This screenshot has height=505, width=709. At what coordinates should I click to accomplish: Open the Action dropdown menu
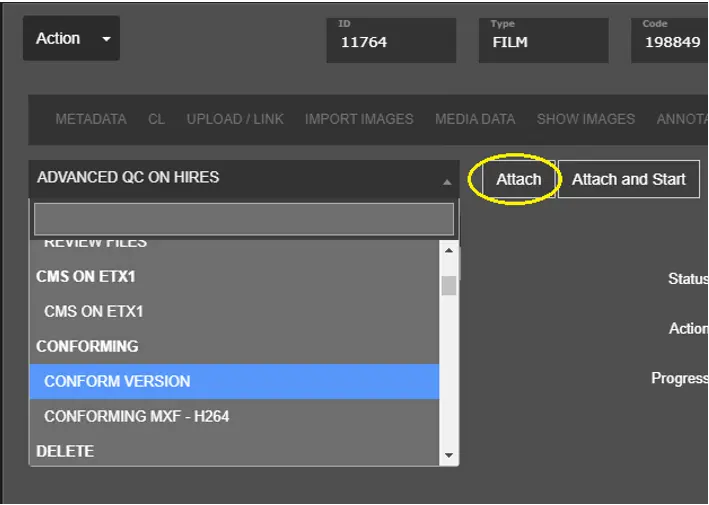(x=71, y=39)
